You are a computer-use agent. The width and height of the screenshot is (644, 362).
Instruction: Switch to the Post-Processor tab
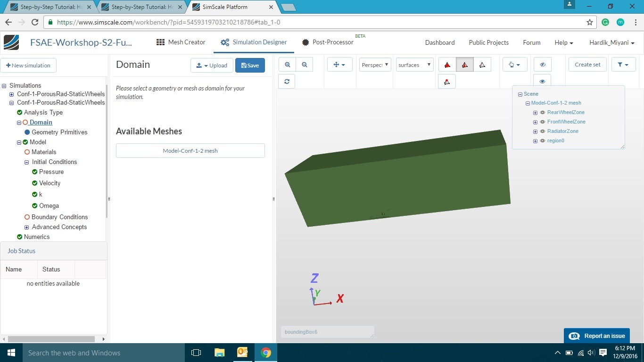click(328, 42)
